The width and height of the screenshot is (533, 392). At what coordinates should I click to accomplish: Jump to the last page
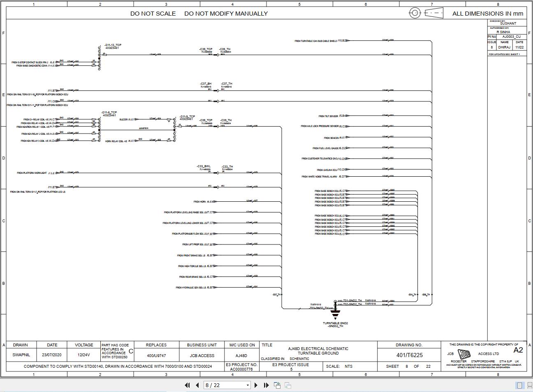pyautogui.click(x=266, y=385)
